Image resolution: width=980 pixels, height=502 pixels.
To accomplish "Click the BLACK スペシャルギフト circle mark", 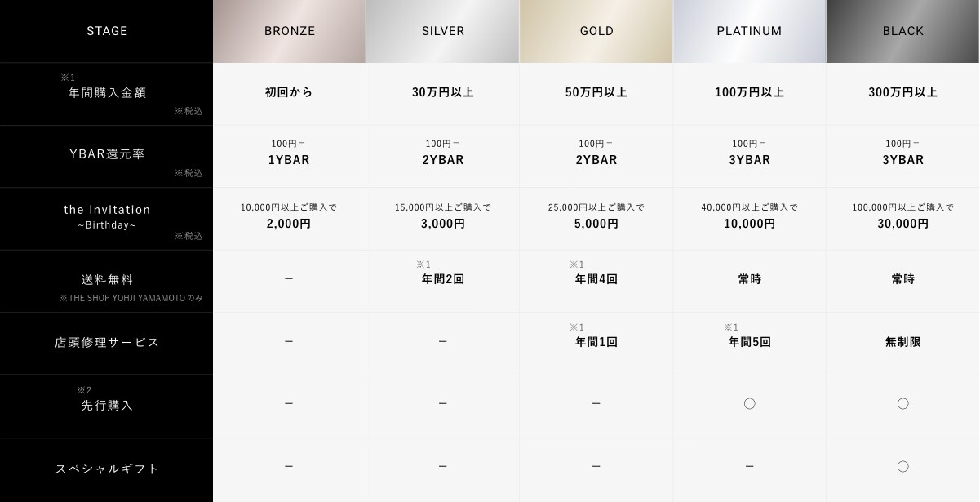I will [902, 466].
